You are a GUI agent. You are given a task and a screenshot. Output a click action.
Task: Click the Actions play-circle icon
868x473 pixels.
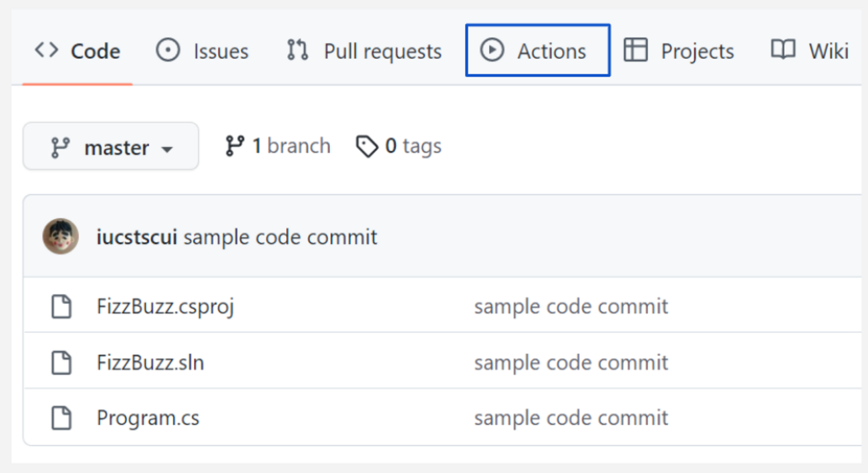[492, 50]
